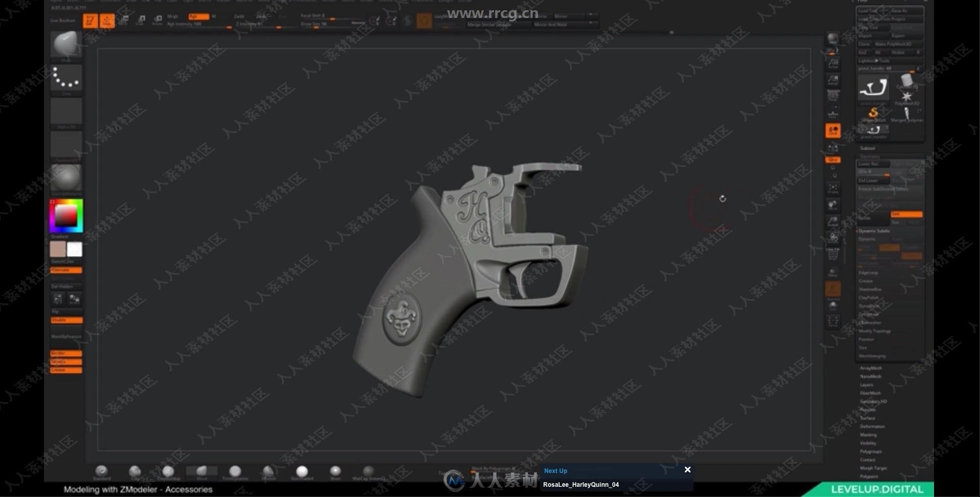Adjust the Rgb Intensity slider
This screenshot has width=980, height=497.
coord(198,25)
